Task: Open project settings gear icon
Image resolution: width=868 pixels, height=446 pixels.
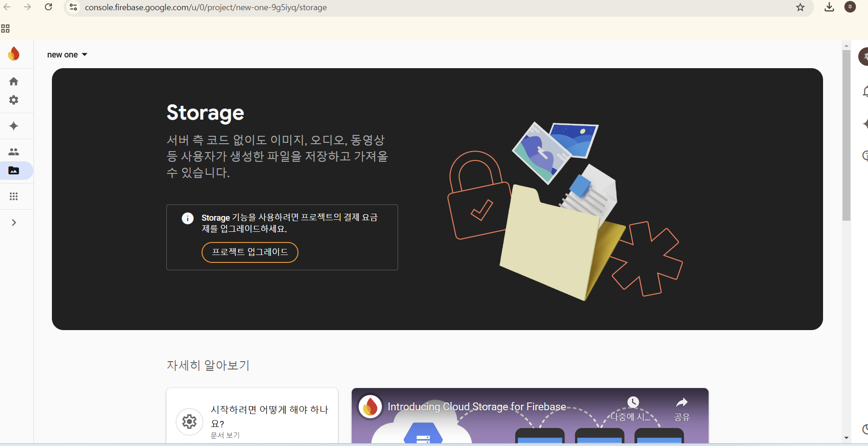Action: [x=14, y=100]
